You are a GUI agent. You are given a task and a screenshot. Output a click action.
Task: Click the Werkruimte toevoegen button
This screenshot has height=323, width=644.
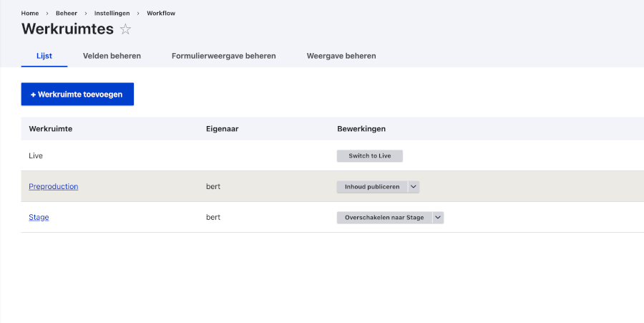pos(77,94)
